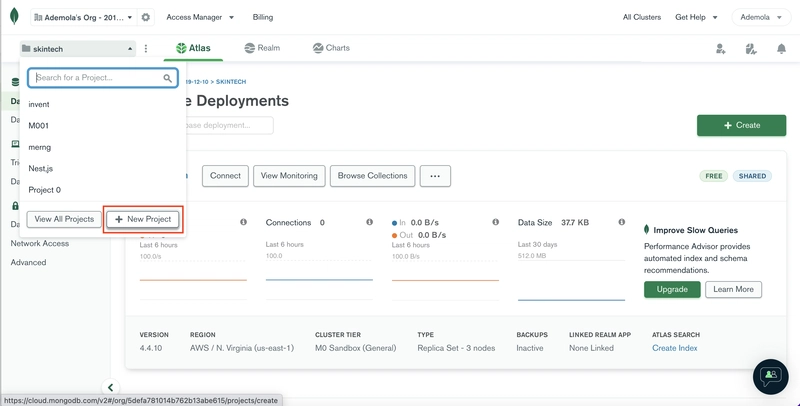The height and width of the screenshot is (406, 800).
Task: Follow the Create Index link
Action: (674, 348)
